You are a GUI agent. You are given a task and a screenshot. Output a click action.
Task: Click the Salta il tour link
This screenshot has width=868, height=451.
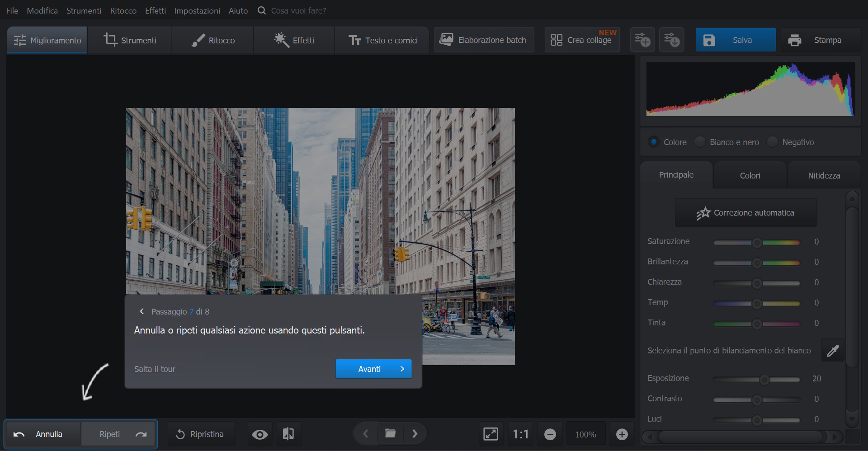[x=155, y=369]
